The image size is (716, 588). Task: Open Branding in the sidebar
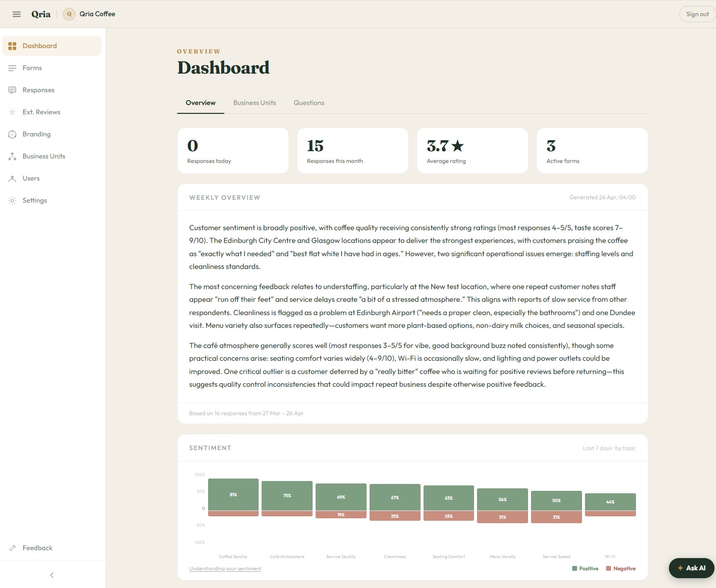[x=52, y=134]
